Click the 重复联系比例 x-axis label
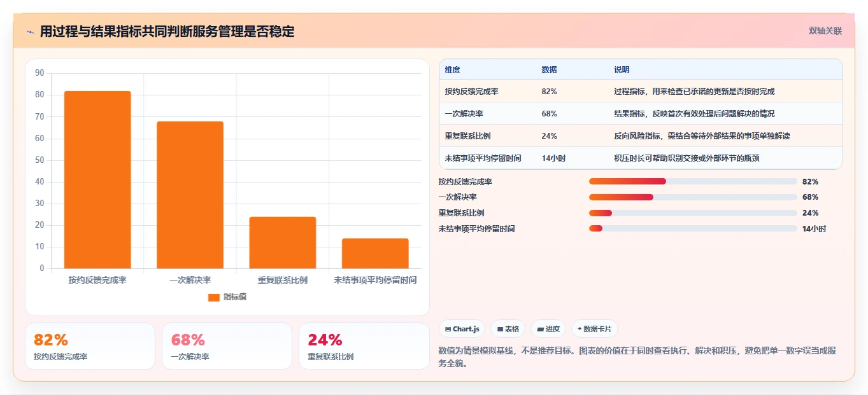Viewport: 868px width, 395px height. pyautogui.click(x=283, y=280)
